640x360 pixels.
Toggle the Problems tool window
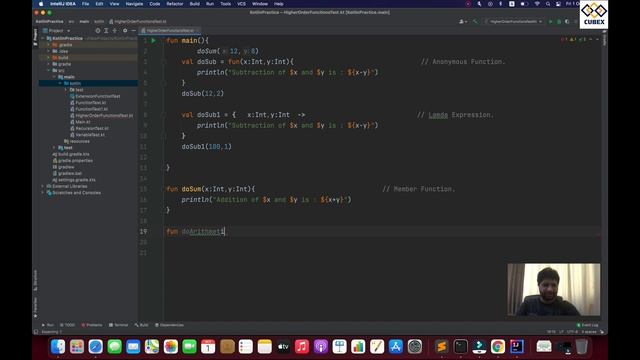[92, 325]
